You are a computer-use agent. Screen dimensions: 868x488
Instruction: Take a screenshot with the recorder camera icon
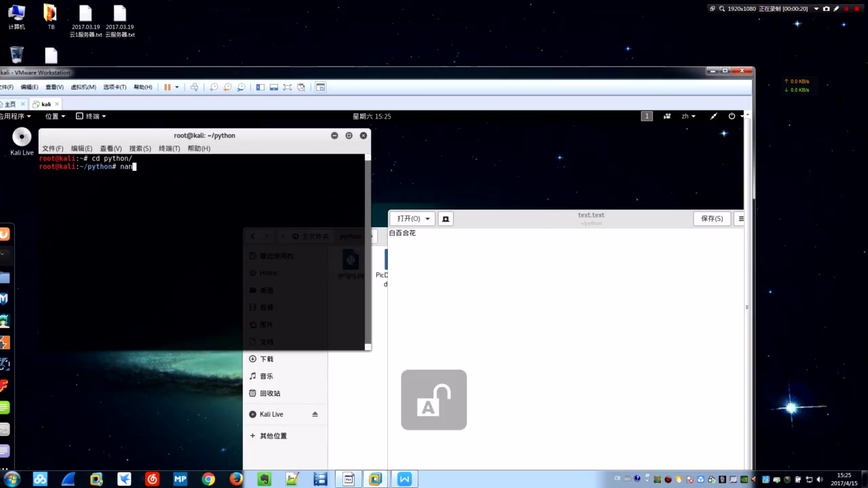pos(826,9)
